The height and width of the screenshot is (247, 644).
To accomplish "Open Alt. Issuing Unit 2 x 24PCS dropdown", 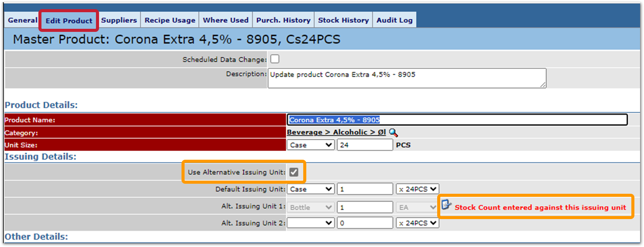I will click(417, 223).
